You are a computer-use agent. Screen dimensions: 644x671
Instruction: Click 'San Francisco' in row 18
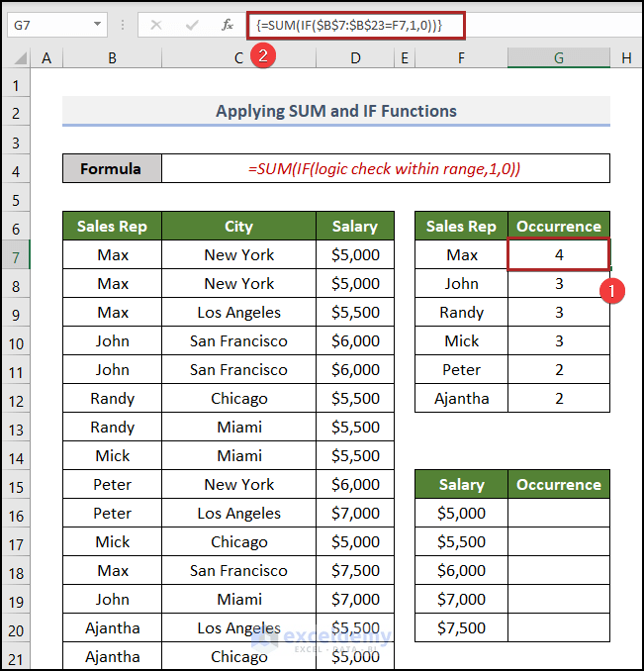(238, 570)
